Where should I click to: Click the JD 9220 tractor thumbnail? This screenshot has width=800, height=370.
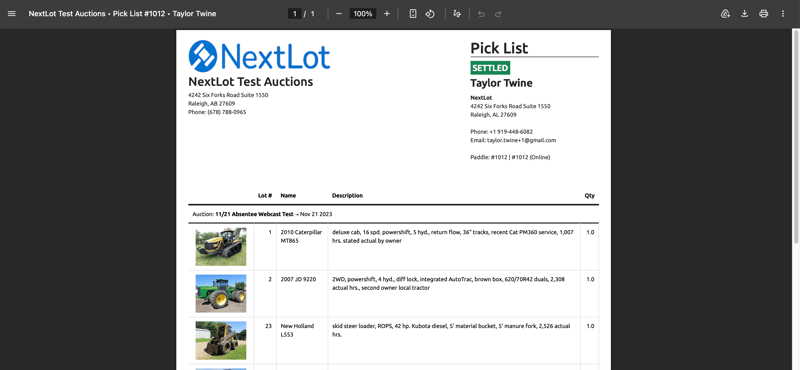coord(221,293)
